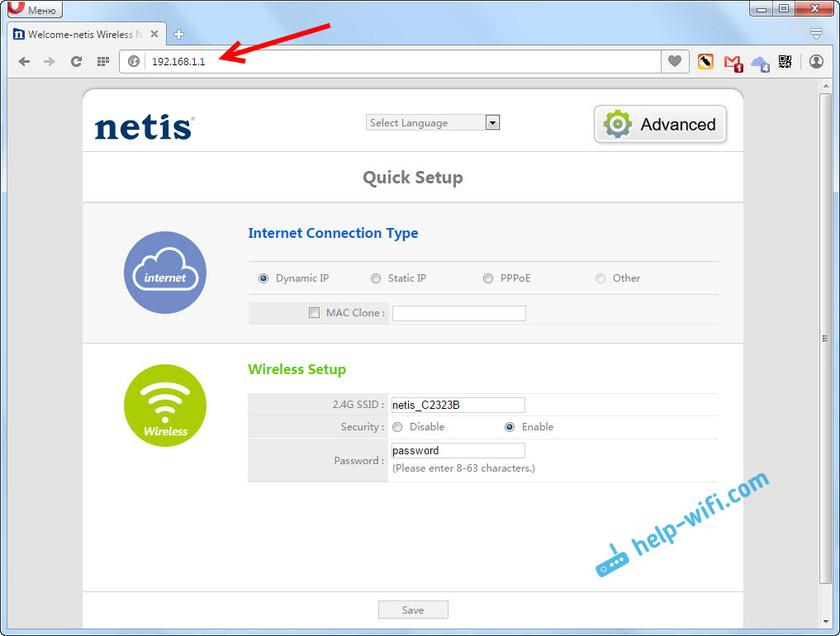Open the QR code extension icon

[x=785, y=62]
